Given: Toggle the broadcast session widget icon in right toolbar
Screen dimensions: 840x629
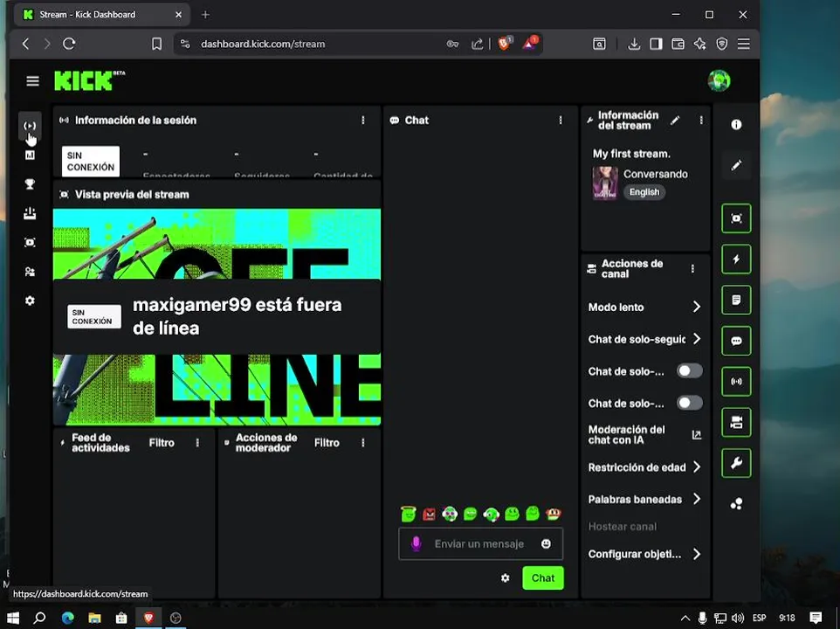Looking at the screenshot, I should [x=736, y=382].
